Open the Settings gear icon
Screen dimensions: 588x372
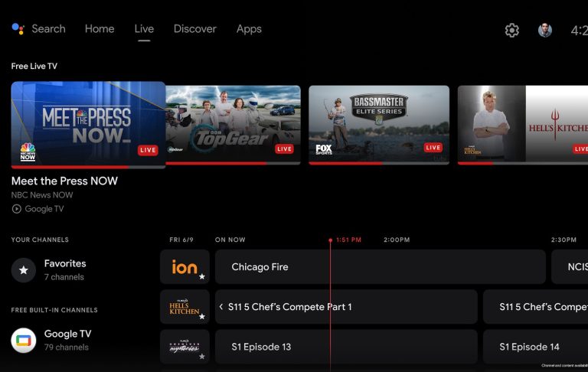[x=512, y=30]
